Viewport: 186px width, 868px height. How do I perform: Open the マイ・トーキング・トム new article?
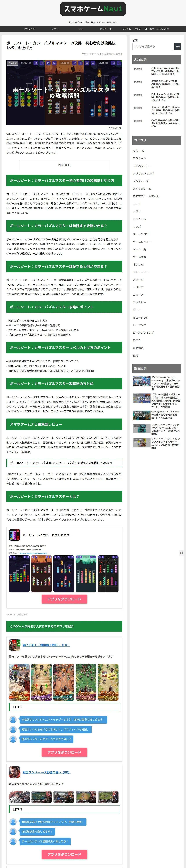(x=157, y=443)
